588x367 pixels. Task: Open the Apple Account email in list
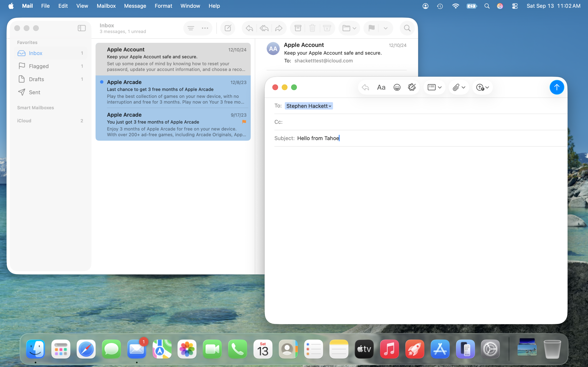coord(173,59)
